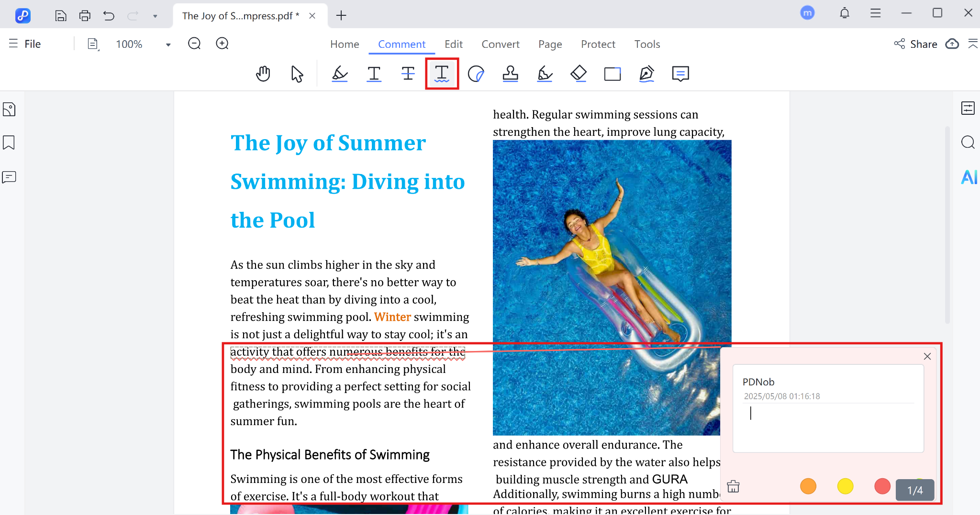Activate the Strikethrough text tool
This screenshot has width=980, height=515.
pyautogui.click(x=408, y=74)
